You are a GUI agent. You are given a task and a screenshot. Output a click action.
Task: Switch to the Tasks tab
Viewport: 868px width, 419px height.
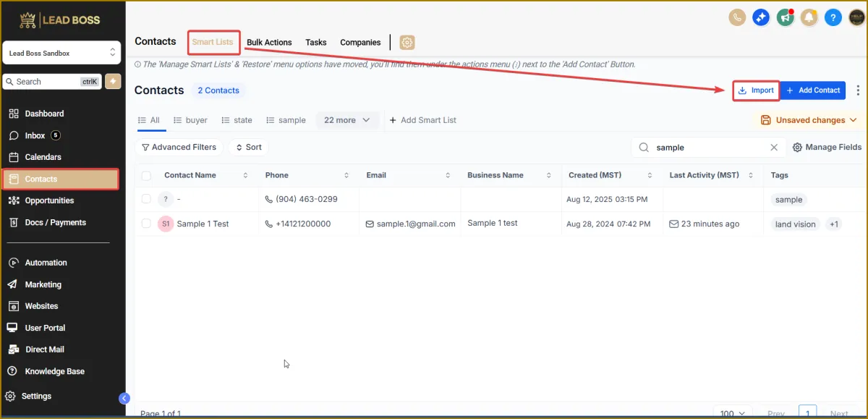click(316, 43)
